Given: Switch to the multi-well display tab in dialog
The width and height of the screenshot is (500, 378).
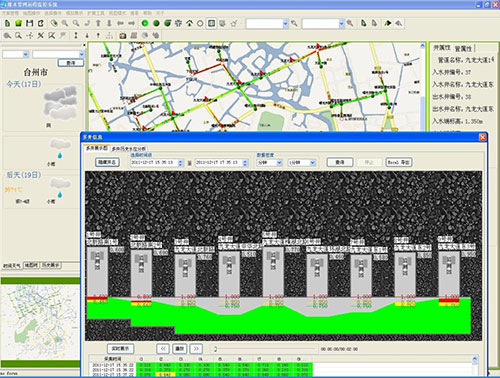Looking at the screenshot, I should (97, 148).
